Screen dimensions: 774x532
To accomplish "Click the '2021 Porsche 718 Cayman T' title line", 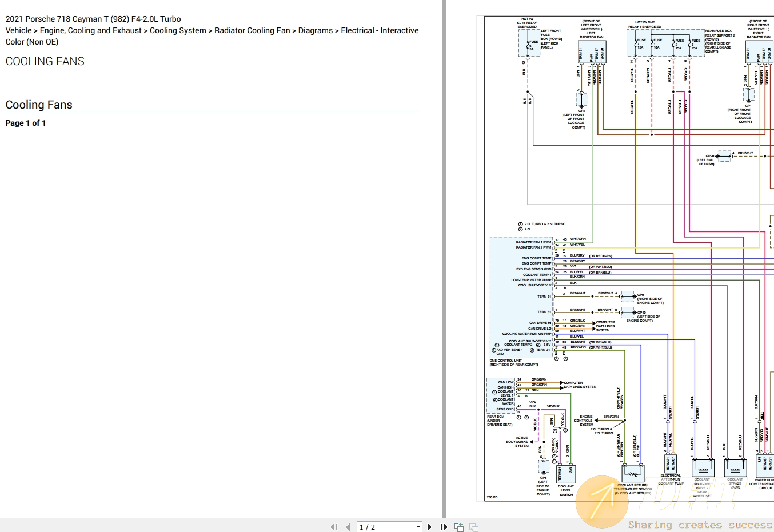I will [x=93, y=19].
